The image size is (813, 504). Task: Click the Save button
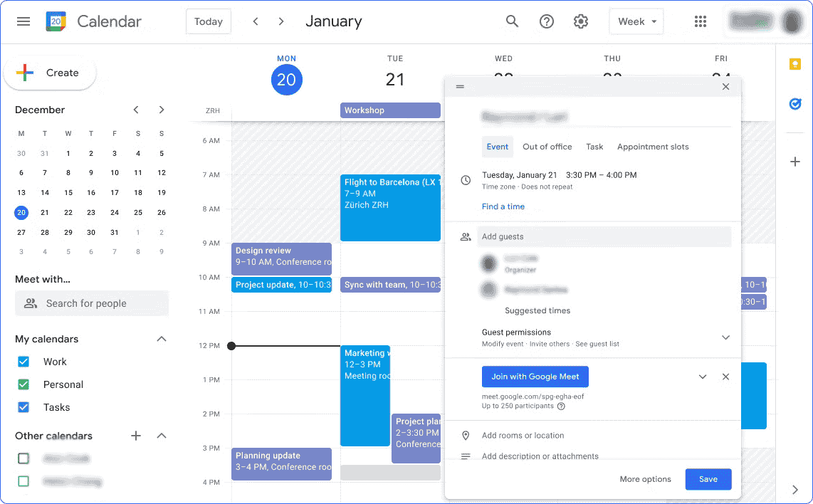708,479
